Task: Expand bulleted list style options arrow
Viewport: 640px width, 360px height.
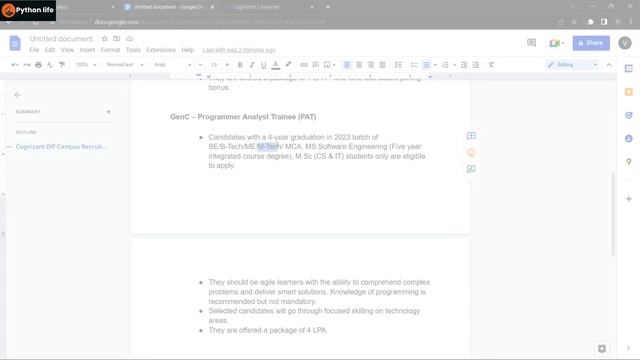Action: (435, 65)
